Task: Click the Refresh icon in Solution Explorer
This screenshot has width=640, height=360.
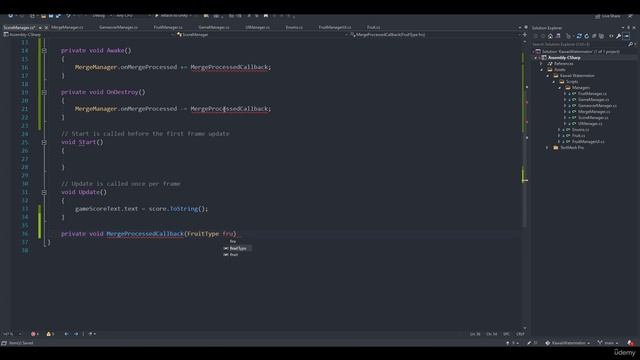Action: [x=587, y=36]
